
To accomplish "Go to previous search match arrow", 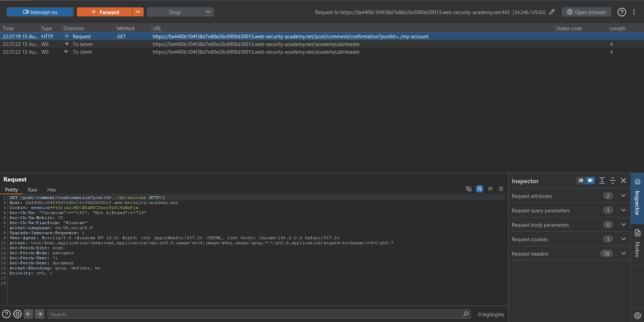I will [x=29, y=314].
